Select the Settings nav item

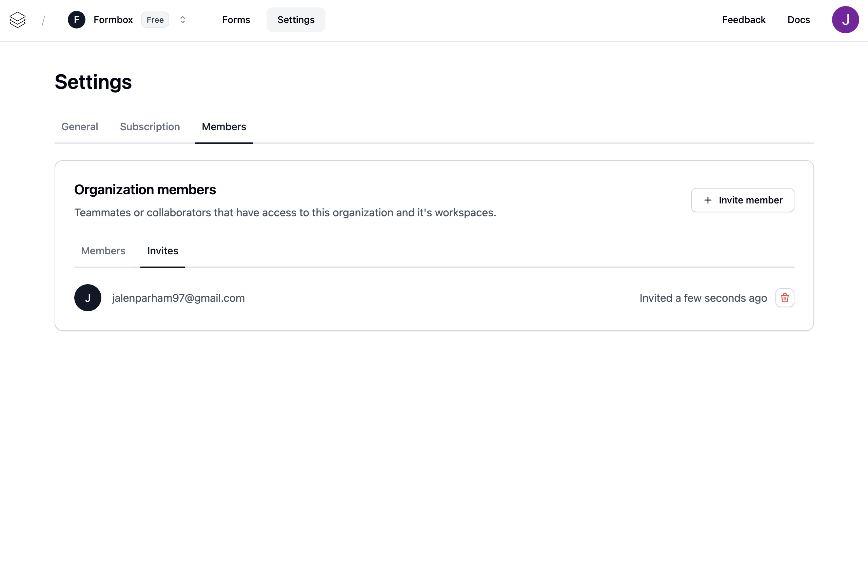coord(296,20)
